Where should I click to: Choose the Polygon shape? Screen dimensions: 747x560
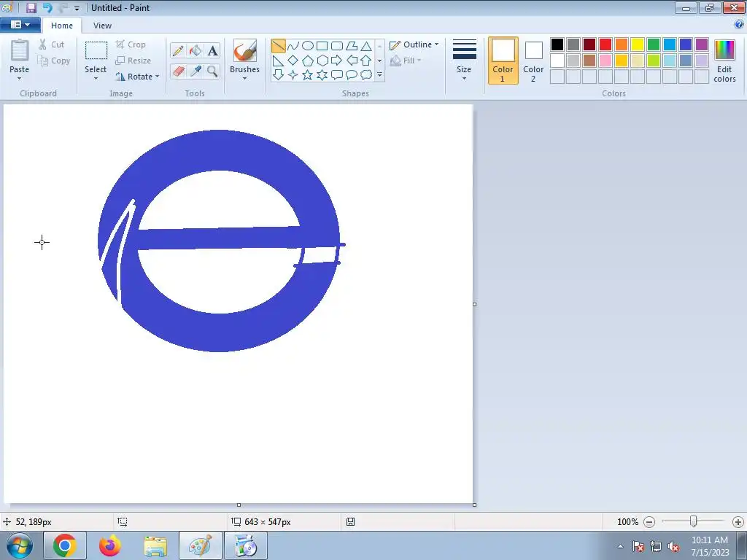coord(352,46)
